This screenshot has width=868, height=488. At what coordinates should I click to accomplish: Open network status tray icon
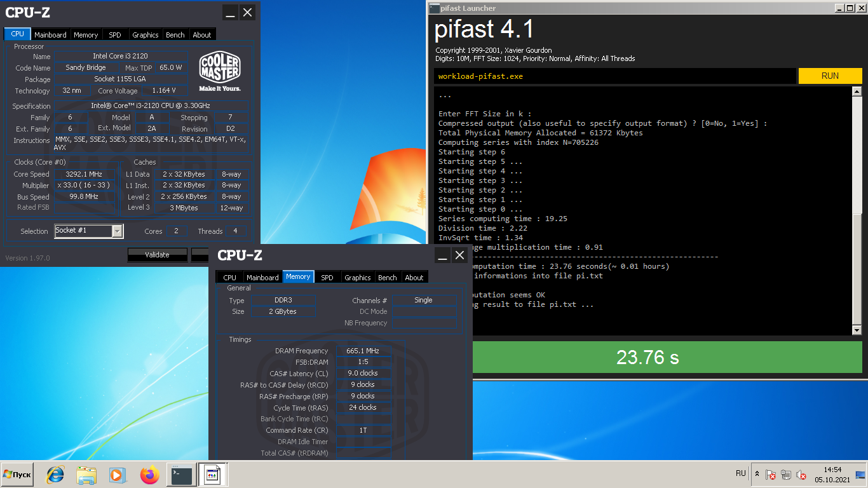(786, 475)
